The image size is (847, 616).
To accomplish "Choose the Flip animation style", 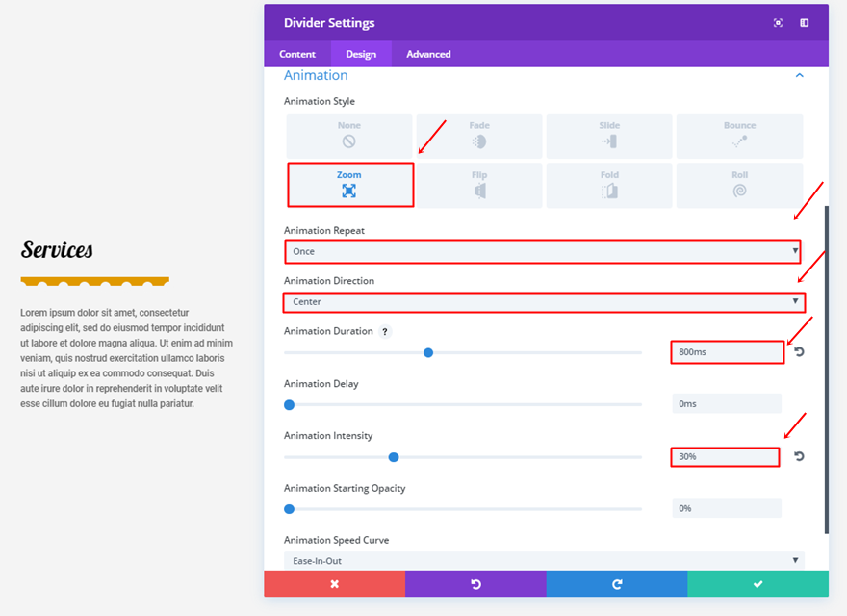I will coord(479,185).
